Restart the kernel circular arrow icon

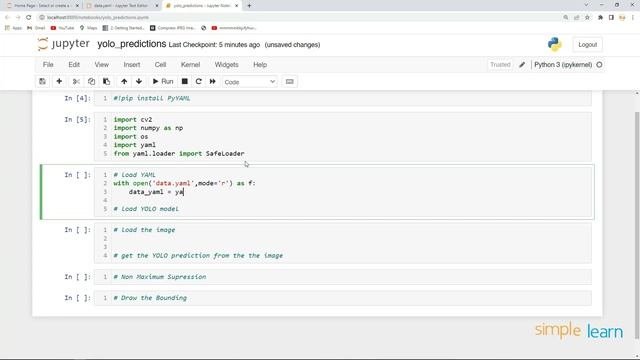198,82
